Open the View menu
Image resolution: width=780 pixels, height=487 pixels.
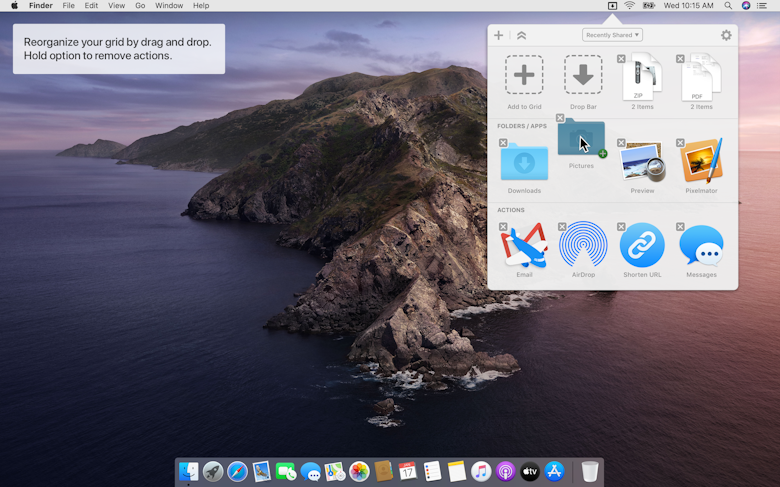[x=116, y=5]
